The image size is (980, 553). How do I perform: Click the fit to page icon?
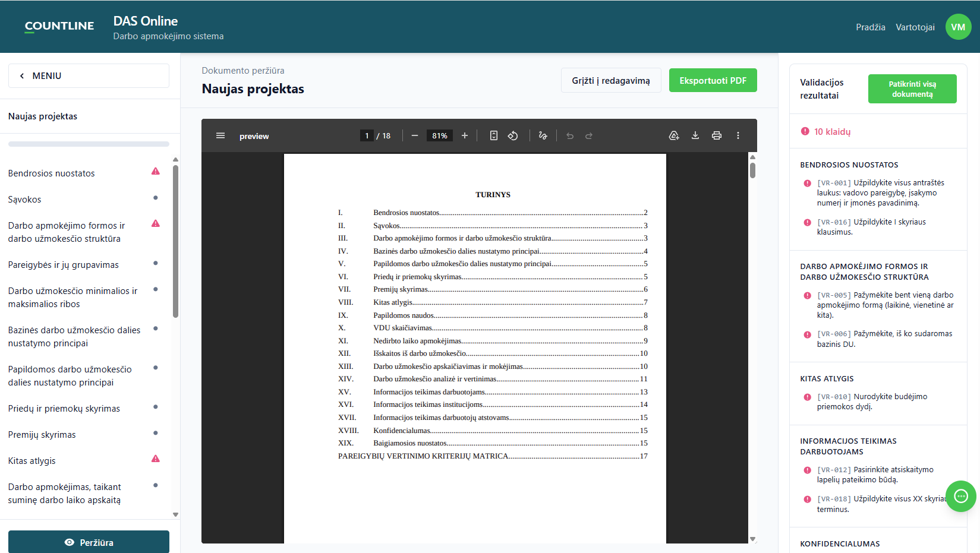[x=494, y=135]
